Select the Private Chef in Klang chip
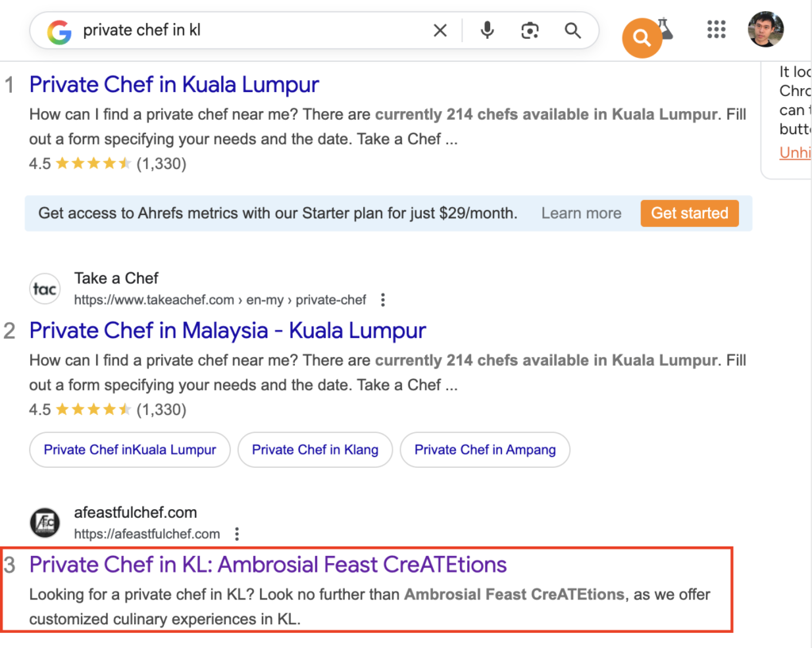 click(315, 450)
